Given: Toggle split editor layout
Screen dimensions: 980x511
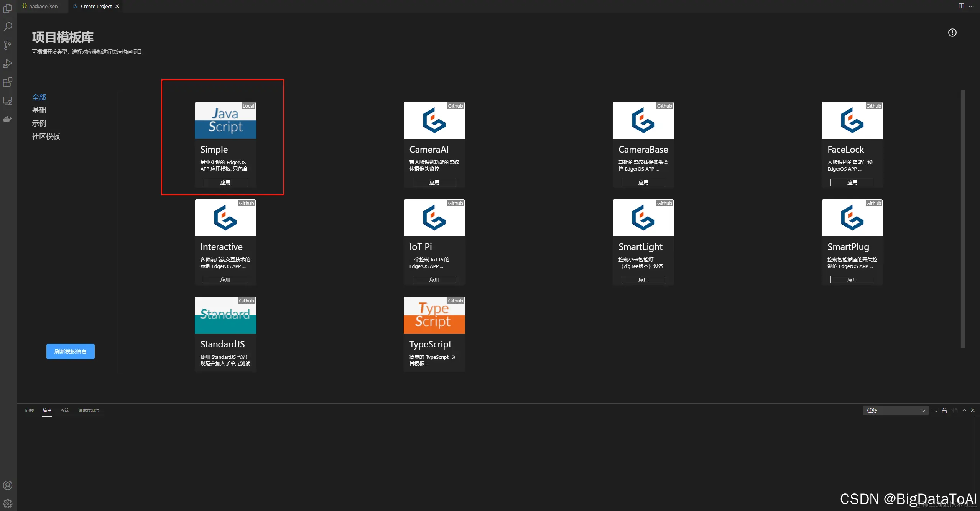Looking at the screenshot, I should 961,6.
